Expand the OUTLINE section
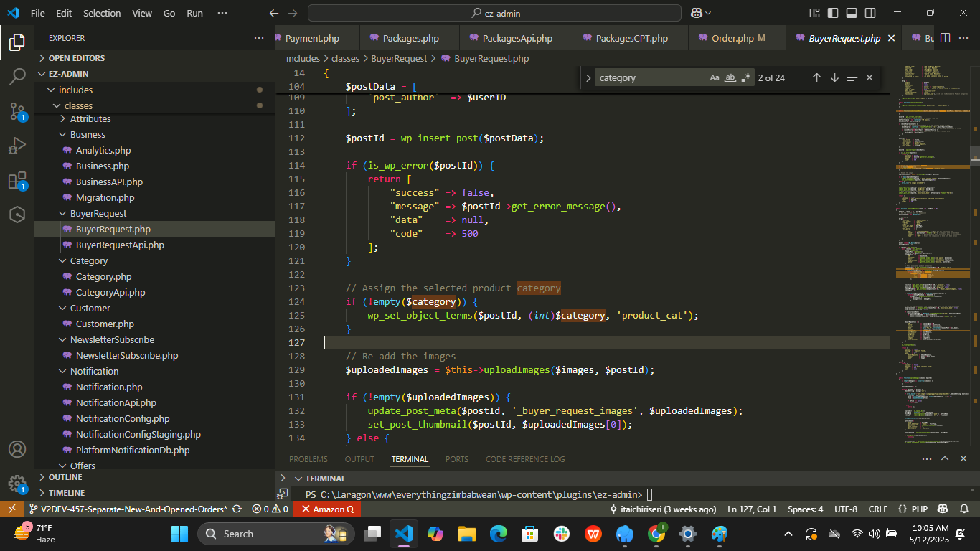980x551 pixels. [65, 477]
